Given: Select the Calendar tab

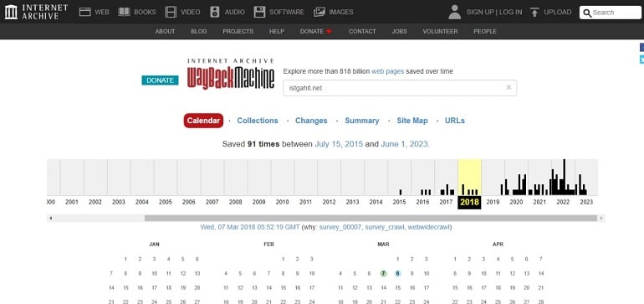Looking at the screenshot, I should [x=203, y=121].
